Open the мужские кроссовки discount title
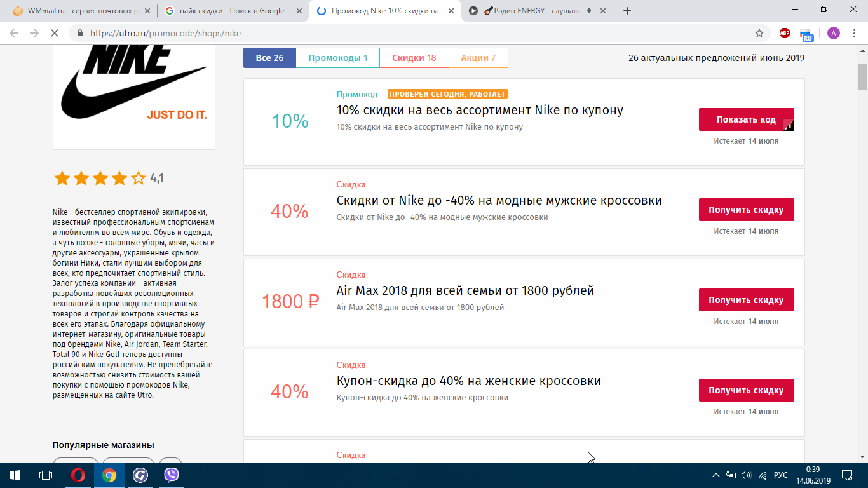The width and height of the screenshot is (868, 488). pos(499,201)
